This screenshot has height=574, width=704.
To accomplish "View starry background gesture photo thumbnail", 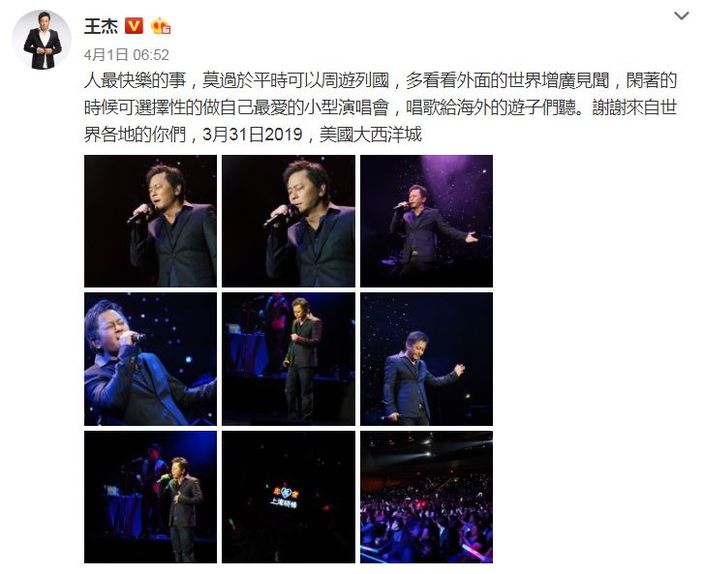I will click(427, 359).
